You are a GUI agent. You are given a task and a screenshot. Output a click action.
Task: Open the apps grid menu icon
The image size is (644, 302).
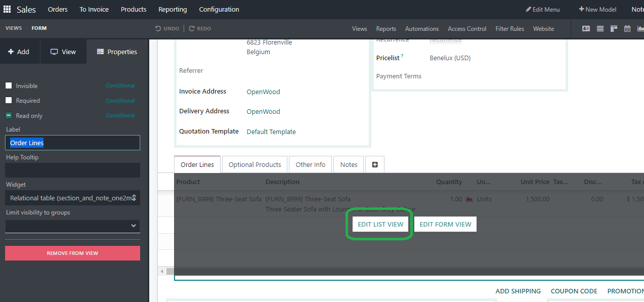click(7, 9)
